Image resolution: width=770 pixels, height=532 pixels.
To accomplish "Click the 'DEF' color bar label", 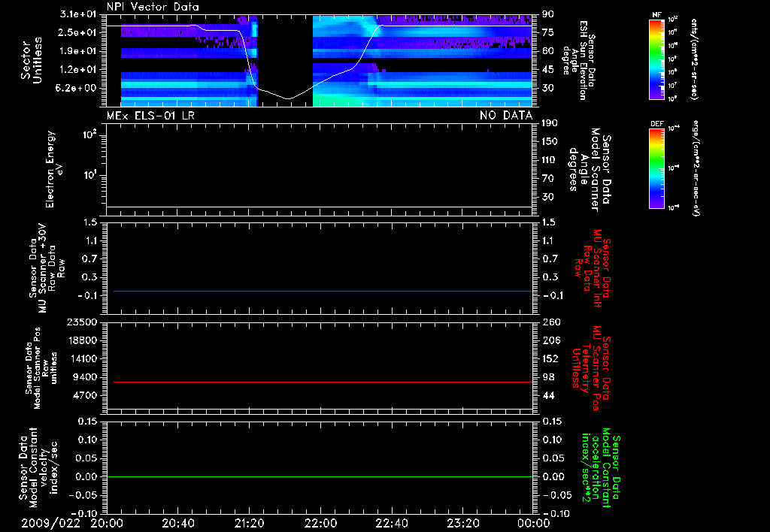I will 657,124.
